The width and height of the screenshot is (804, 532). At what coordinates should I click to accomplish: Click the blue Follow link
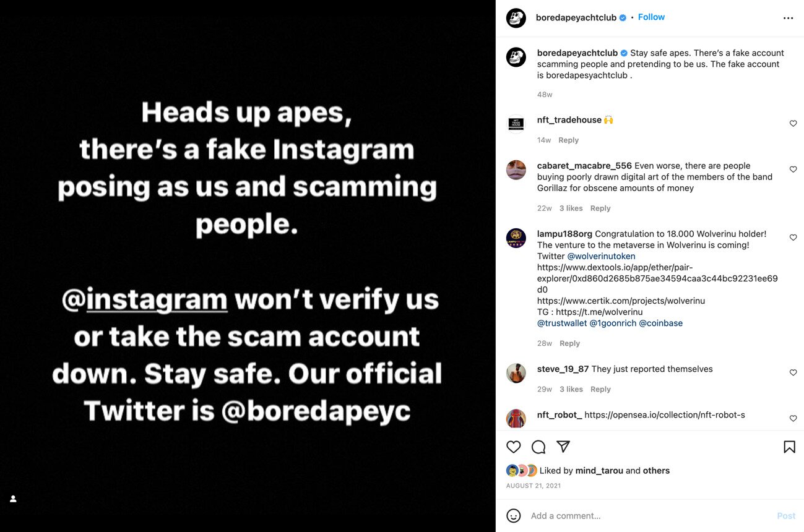651,17
